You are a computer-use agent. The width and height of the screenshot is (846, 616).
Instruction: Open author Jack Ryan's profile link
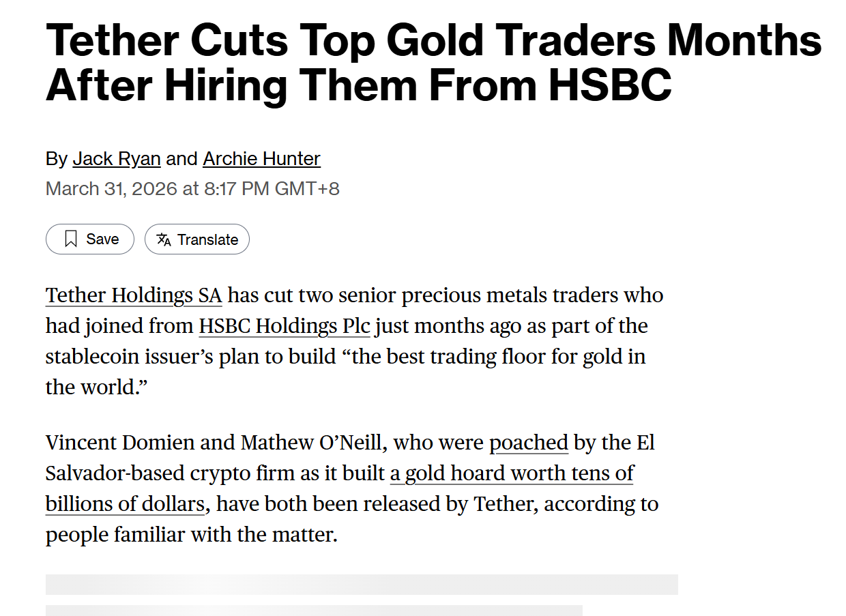click(x=117, y=158)
